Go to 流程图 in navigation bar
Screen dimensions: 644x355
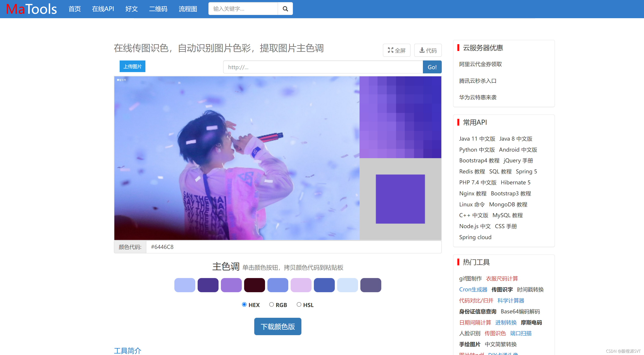click(188, 9)
